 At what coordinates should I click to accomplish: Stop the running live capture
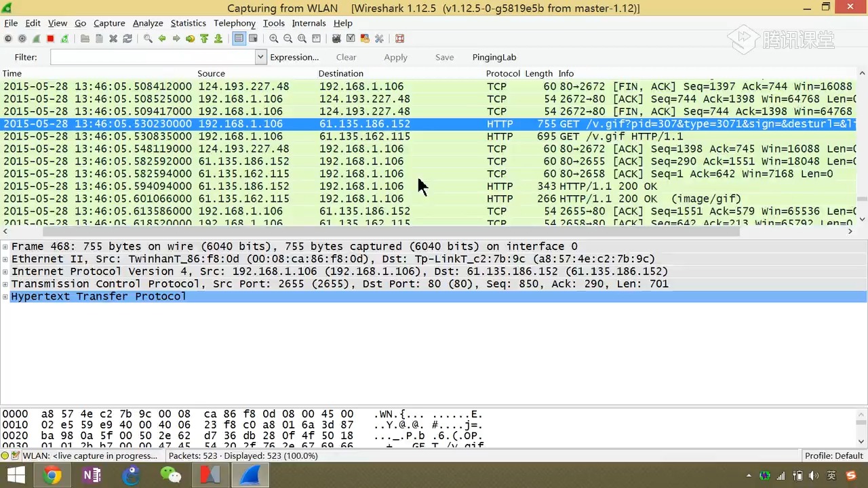(50, 39)
